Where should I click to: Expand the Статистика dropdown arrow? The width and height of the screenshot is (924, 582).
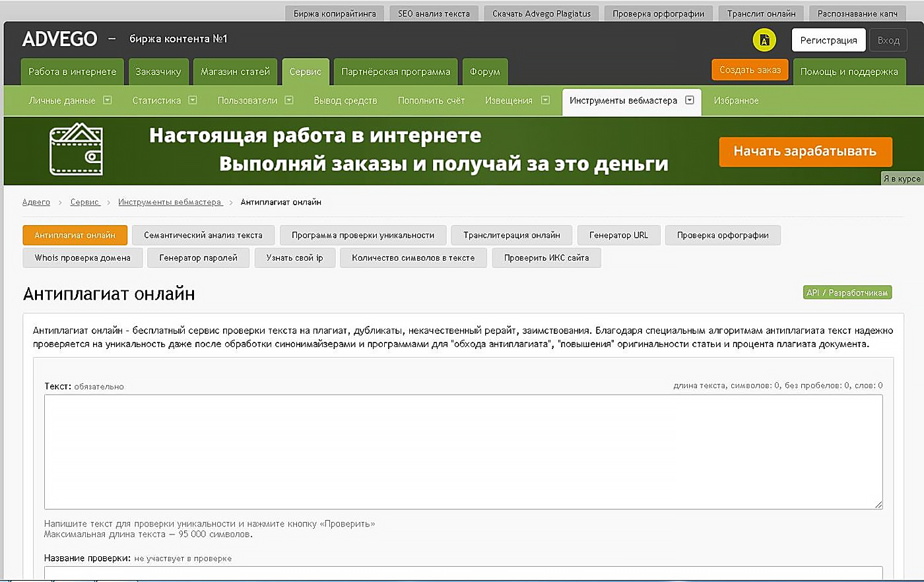coord(193,100)
